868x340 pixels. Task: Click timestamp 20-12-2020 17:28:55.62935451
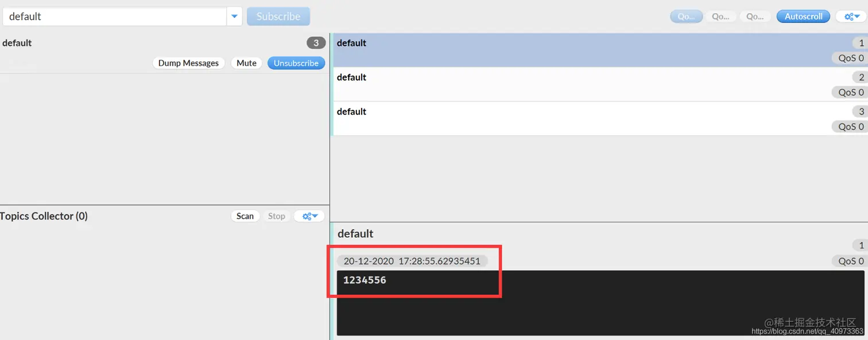point(412,261)
